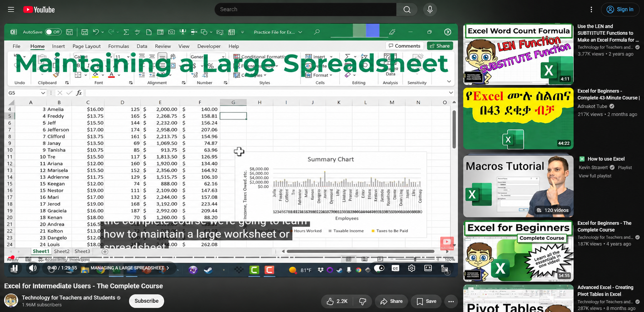
Task: Mute the video using the speaker icon
Action: point(33,268)
